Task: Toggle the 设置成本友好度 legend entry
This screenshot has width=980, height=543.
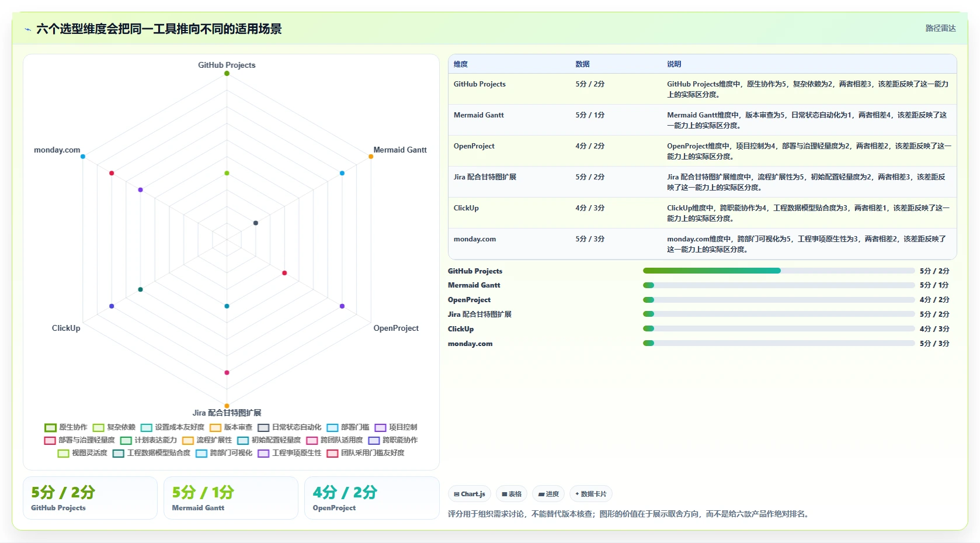Action: [x=172, y=427]
